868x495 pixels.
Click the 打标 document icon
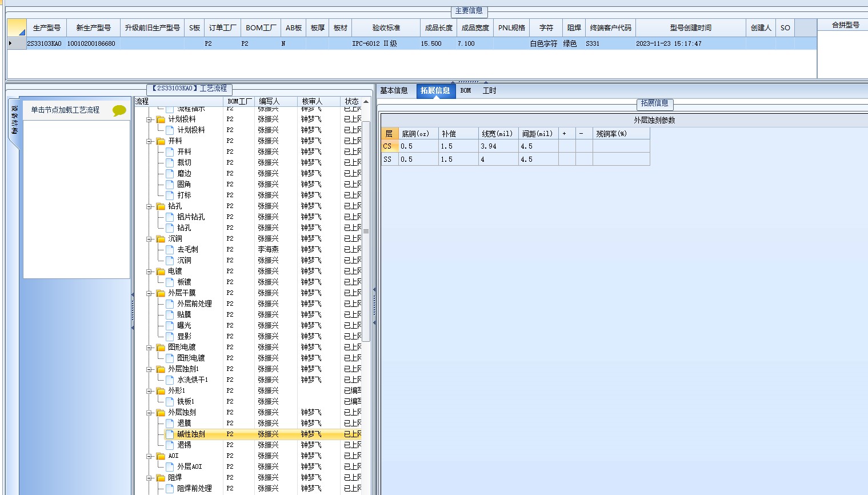point(170,195)
